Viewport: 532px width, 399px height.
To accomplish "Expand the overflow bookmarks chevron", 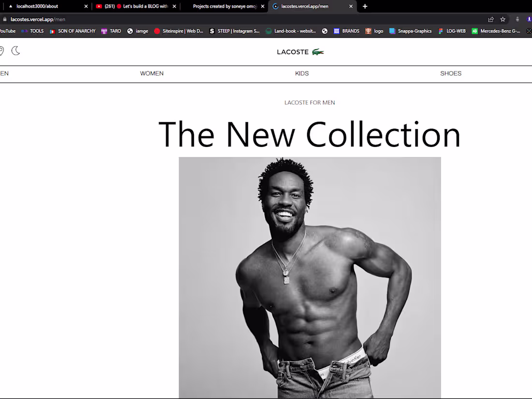I will (x=529, y=30).
